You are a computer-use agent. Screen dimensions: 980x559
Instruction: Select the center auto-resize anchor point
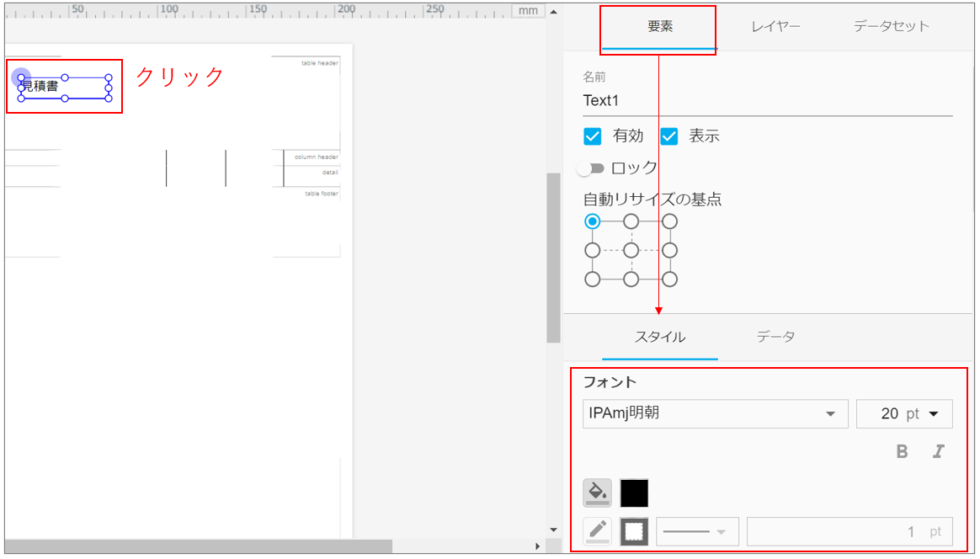point(631,250)
